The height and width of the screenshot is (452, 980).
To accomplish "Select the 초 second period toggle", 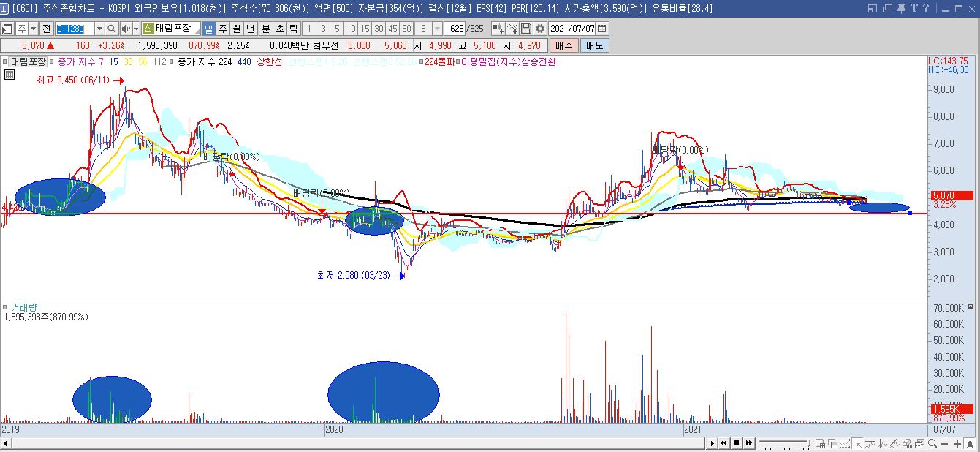I will pos(279,29).
